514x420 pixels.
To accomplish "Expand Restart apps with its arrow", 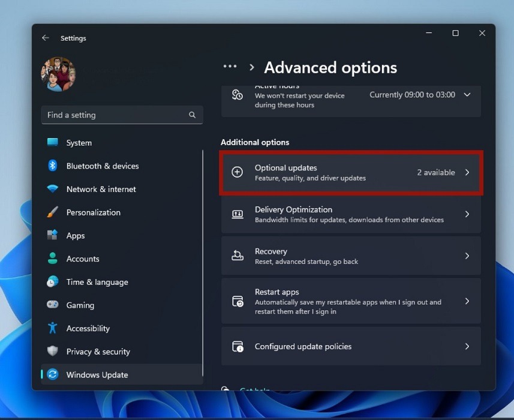I will 467,301.
